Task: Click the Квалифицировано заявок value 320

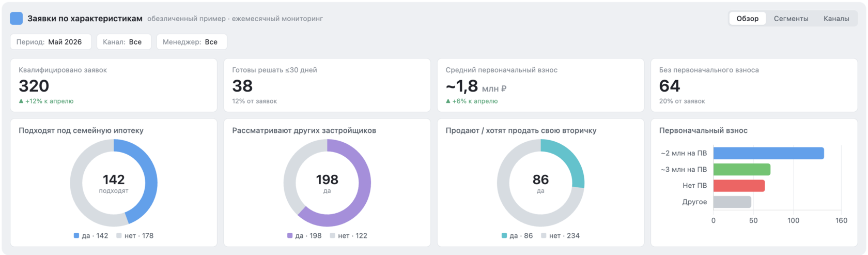Action: (34, 86)
